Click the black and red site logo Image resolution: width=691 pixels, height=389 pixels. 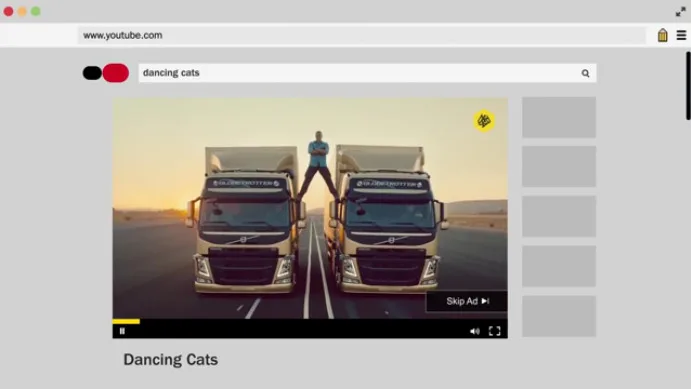click(106, 73)
